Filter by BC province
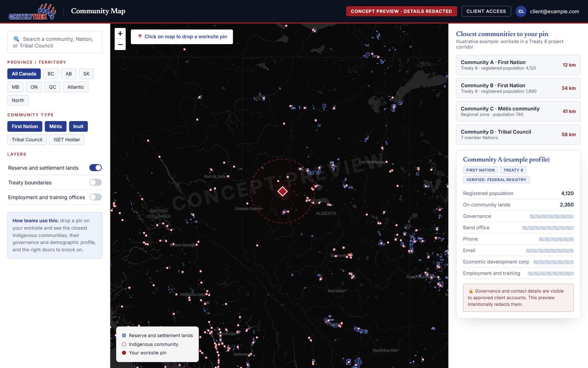The image size is (588, 368). click(x=51, y=74)
